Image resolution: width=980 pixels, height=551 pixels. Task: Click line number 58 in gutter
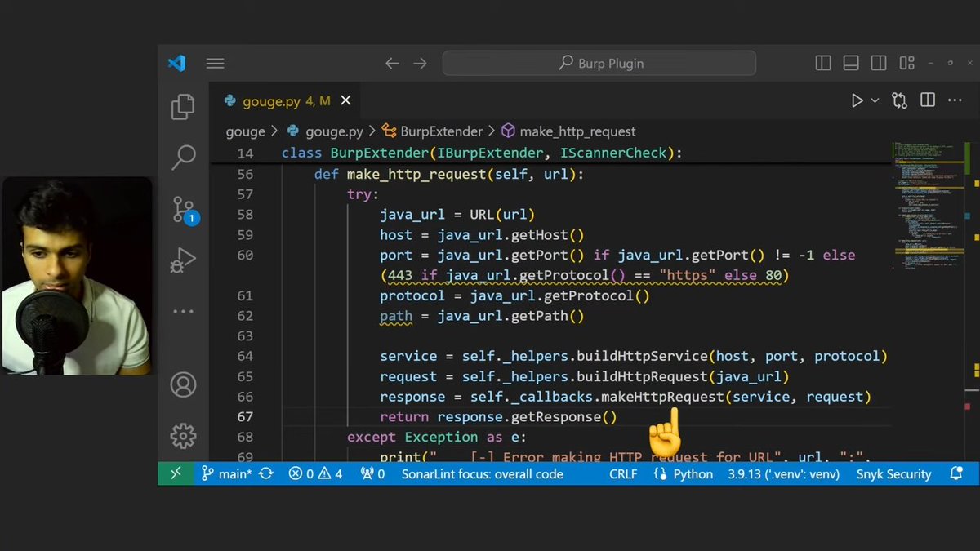click(x=244, y=214)
